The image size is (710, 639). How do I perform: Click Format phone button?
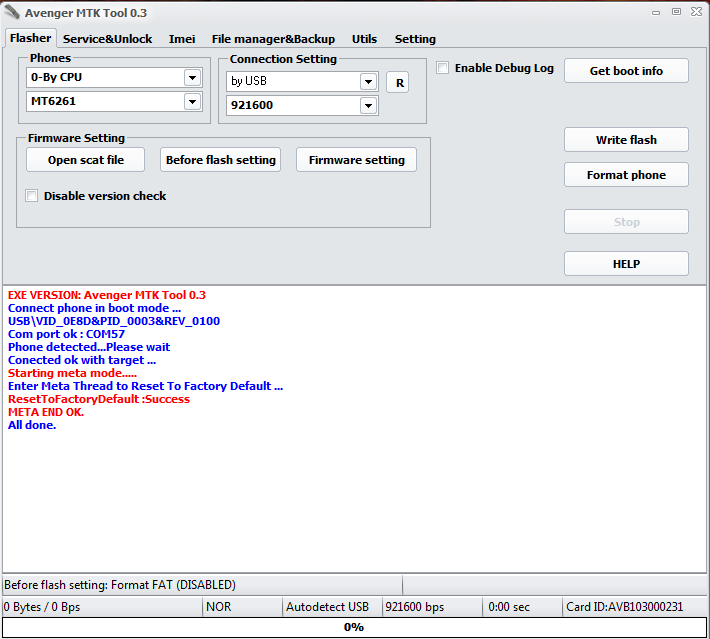click(626, 175)
